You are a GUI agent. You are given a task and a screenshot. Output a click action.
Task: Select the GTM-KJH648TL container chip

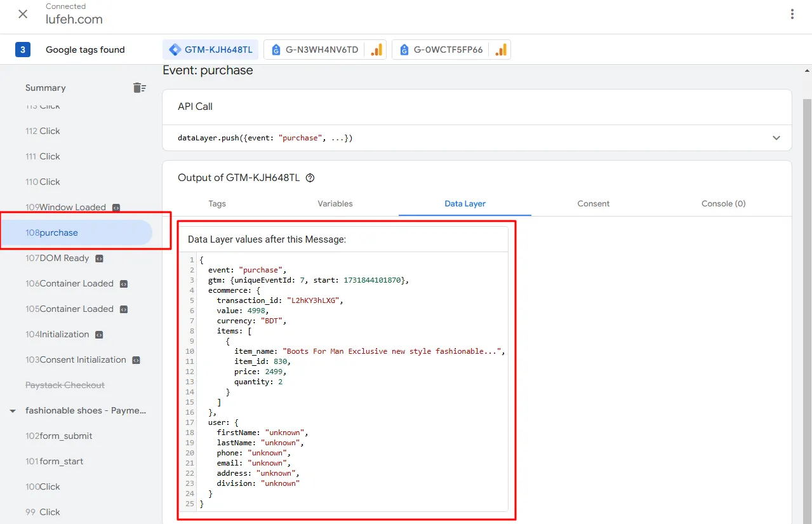coord(211,50)
